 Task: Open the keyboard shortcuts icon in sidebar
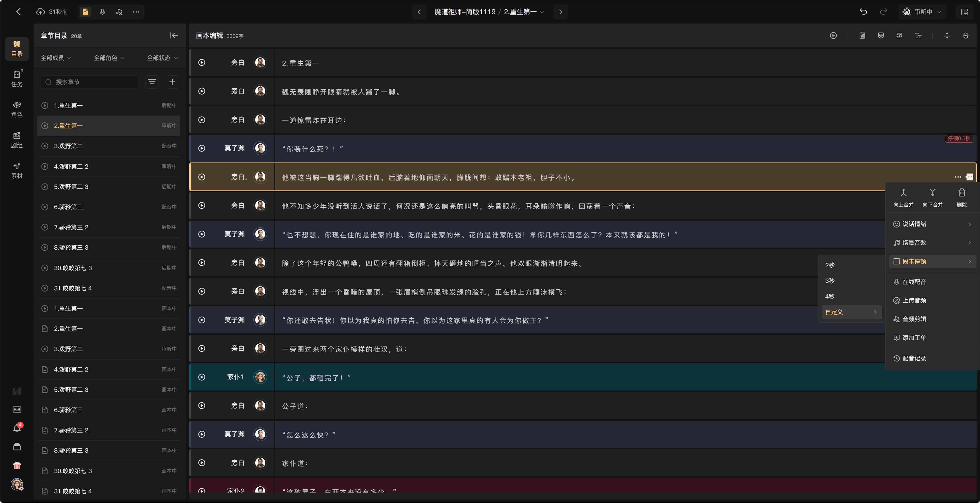pyautogui.click(x=17, y=409)
